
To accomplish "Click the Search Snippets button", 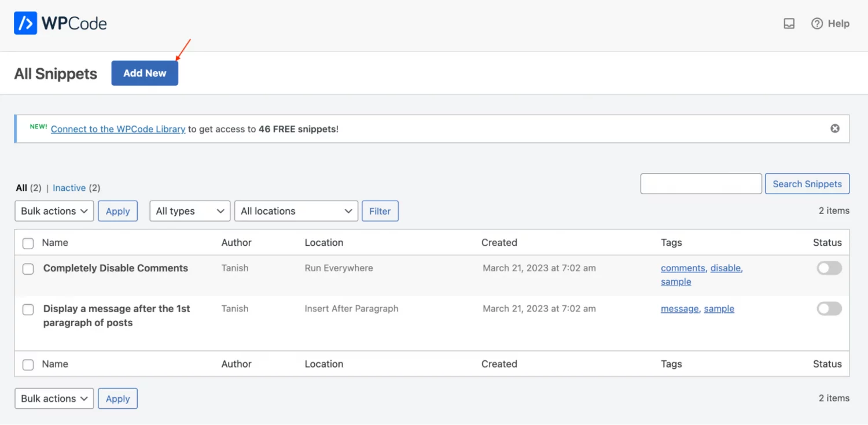I will 807,184.
